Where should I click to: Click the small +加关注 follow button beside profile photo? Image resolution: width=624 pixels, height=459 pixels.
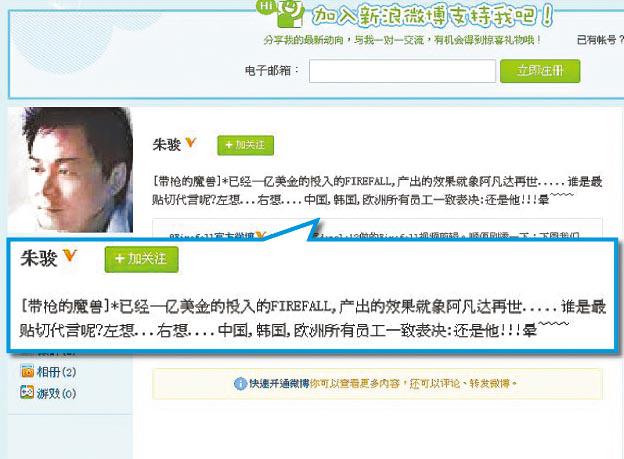tap(246, 145)
